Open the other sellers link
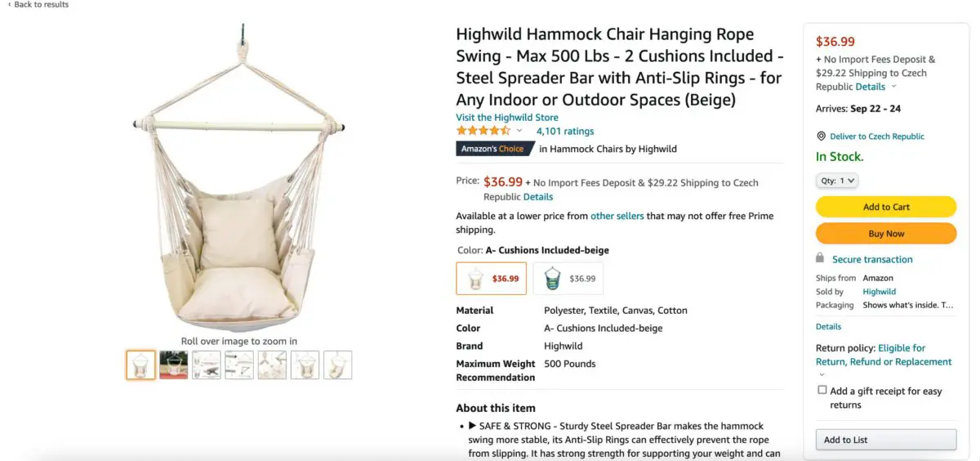This screenshot has width=980, height=461. click(x=613, y=216)
